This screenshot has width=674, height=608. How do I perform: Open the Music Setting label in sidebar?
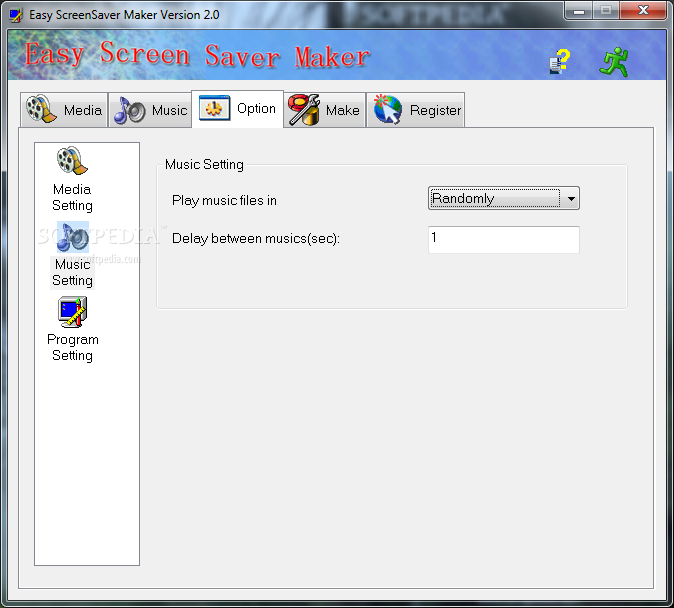[x=72, y=272]
